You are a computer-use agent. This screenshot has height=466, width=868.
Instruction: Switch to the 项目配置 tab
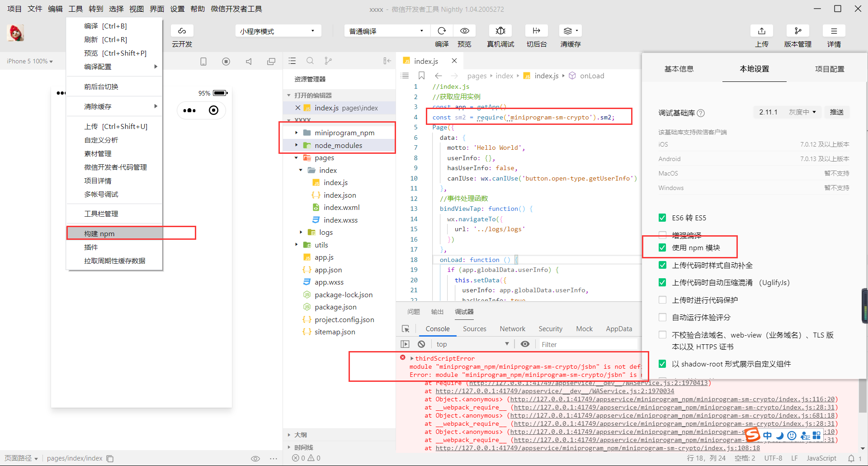click(x=830, y=69)
